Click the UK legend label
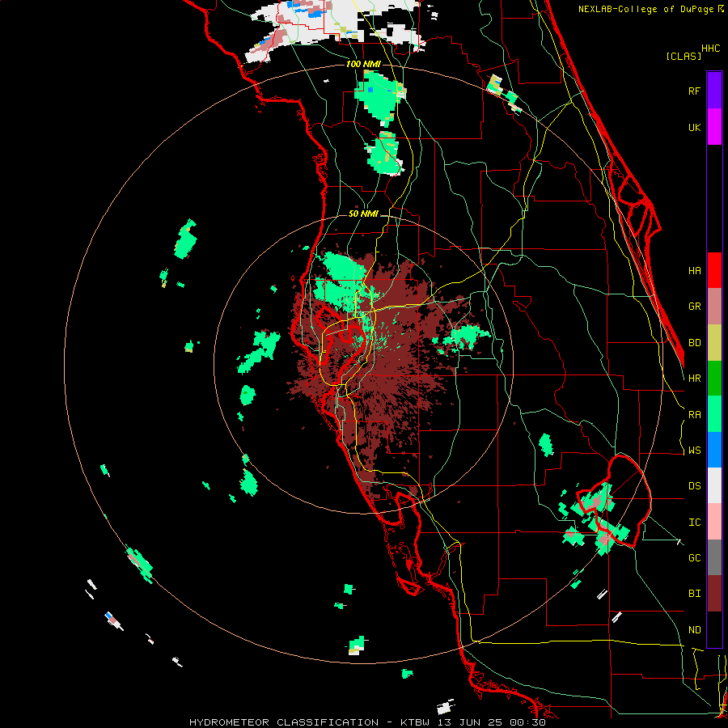Viewport: 728px width, 728px height. tap(694, 127)
